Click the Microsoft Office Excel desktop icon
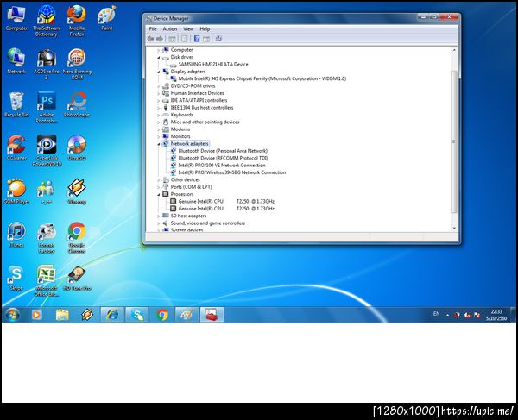 click(x=47, y=281)
